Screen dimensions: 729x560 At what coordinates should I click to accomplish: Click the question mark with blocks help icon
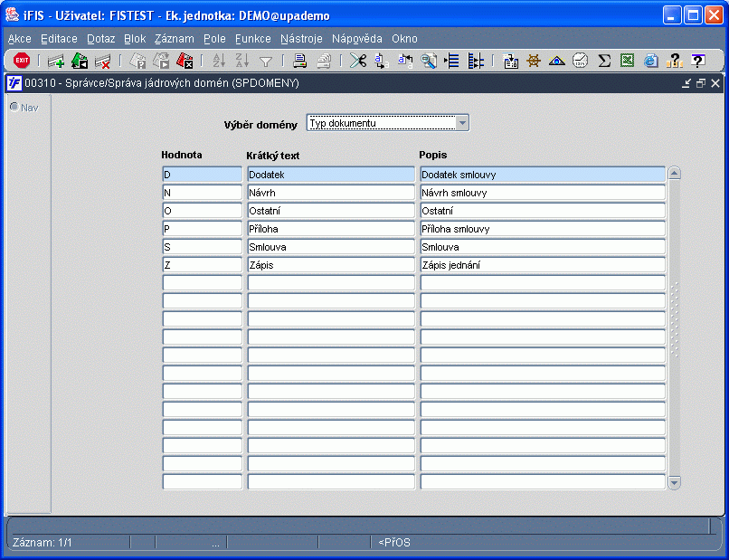[x=674, y=61]
